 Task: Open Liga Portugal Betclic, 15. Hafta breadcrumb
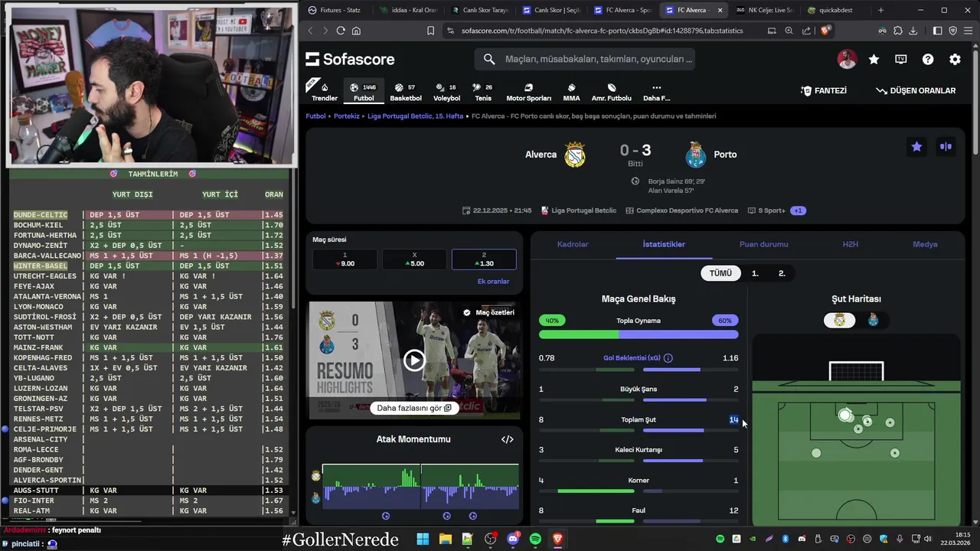(416, 116)
